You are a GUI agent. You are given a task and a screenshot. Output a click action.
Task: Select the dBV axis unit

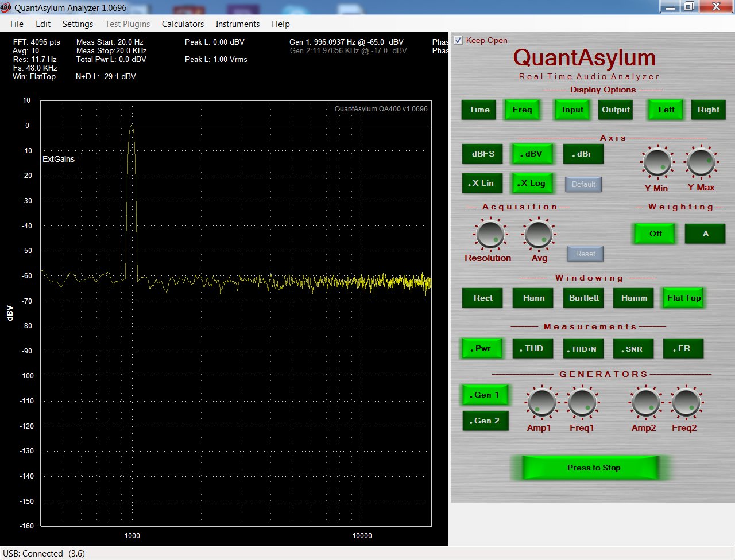click(532, 154)
